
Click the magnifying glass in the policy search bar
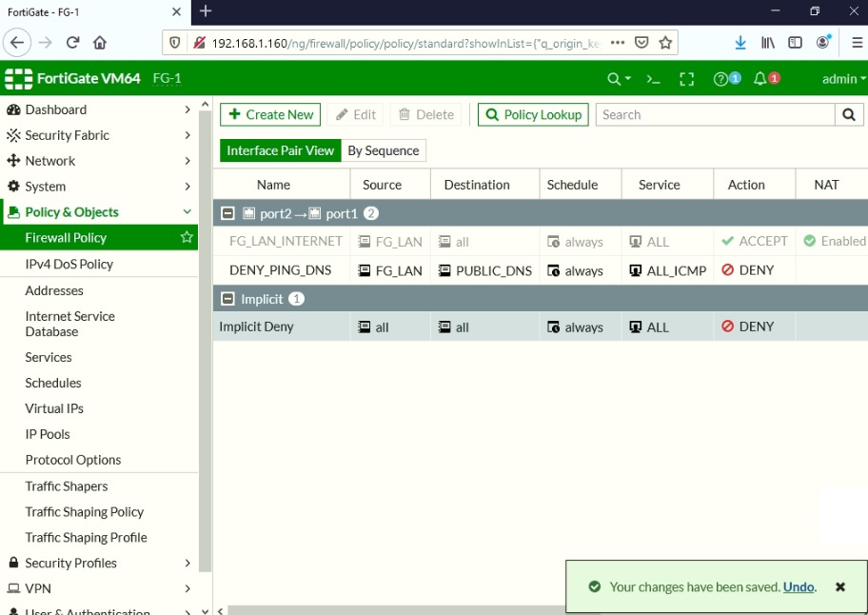tap(848, 114)
